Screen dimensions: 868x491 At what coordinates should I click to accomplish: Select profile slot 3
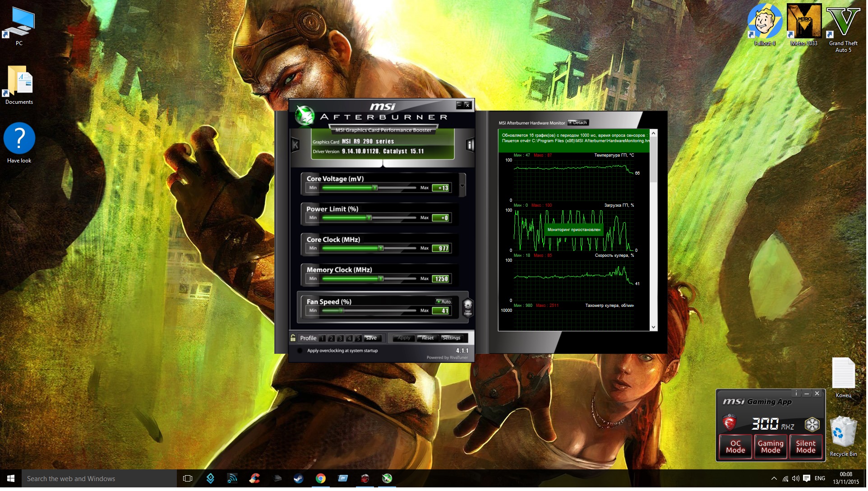tap(341, 338)
